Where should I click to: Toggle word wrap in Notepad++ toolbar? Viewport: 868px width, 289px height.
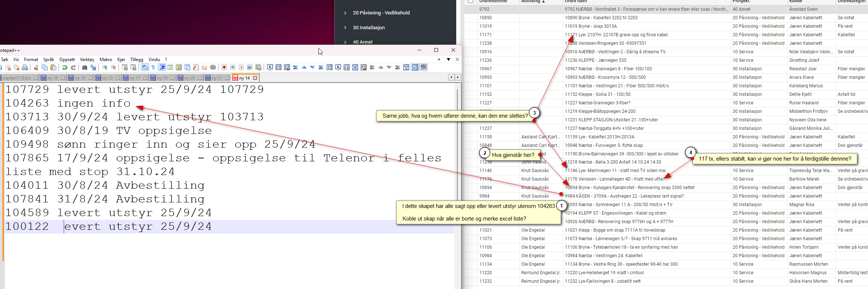tap(145, 67)
